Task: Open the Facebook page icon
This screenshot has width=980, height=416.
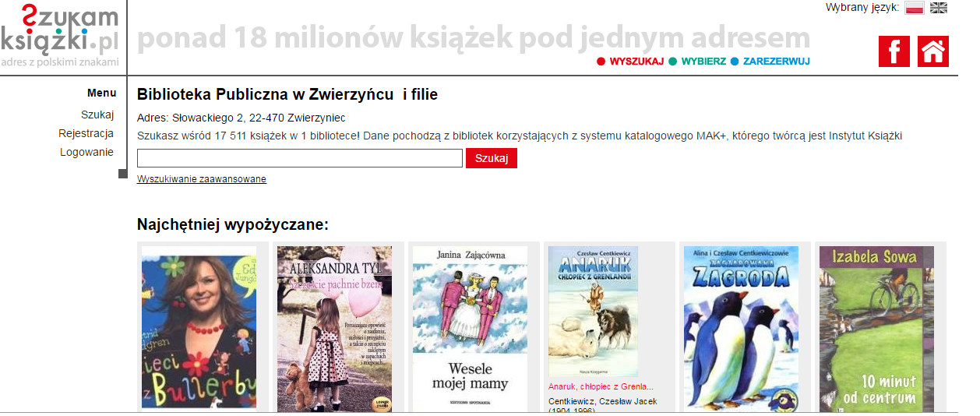Action: point(894,51)
